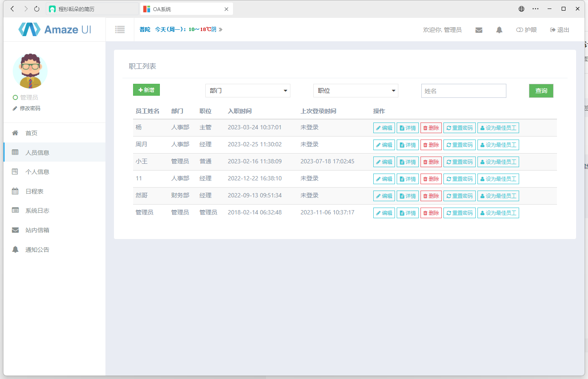Open 站内信箱 in the sidebar

pyautogui.click(x=54, y=230)
